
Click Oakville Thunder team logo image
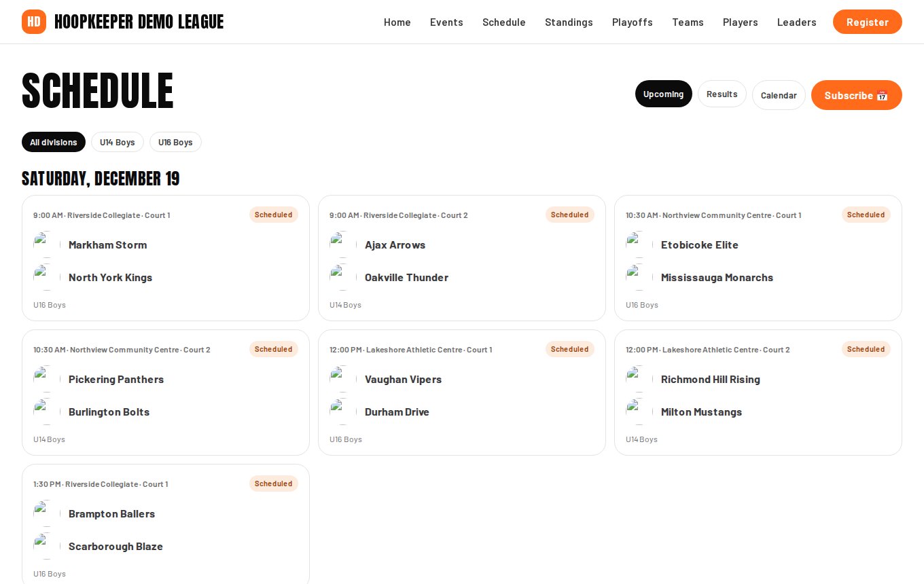point(343,277)
